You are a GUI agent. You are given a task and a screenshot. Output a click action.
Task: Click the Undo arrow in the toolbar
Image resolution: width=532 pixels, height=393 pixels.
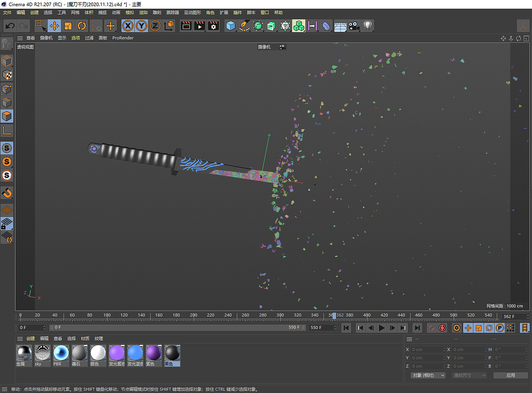point(10,26)
